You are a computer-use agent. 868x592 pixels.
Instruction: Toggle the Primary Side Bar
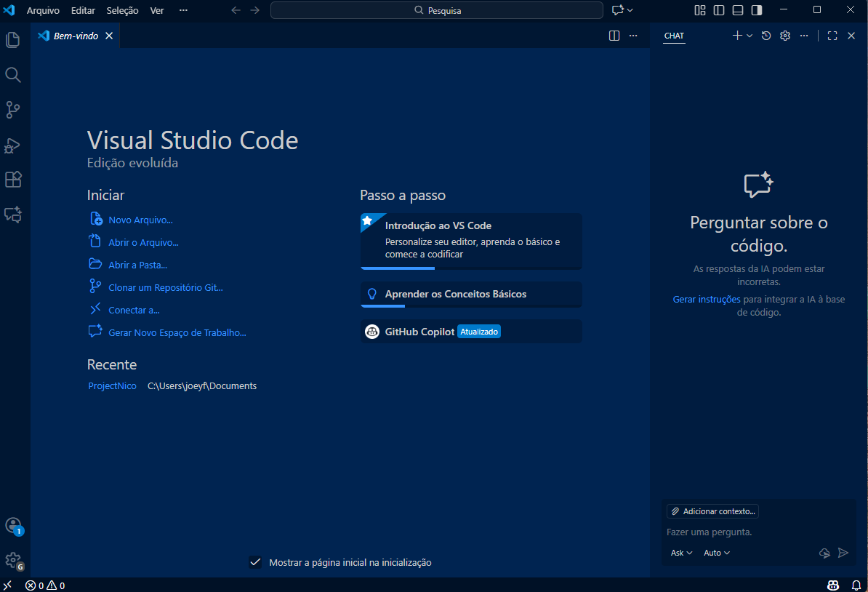pyautogui.click(x=718, y=10)
